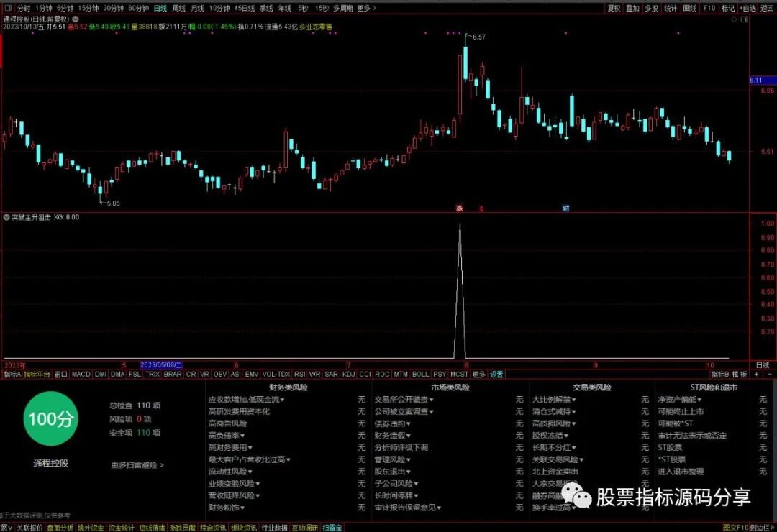
Task: Expand 流动性风险 item
Action: 230,472
